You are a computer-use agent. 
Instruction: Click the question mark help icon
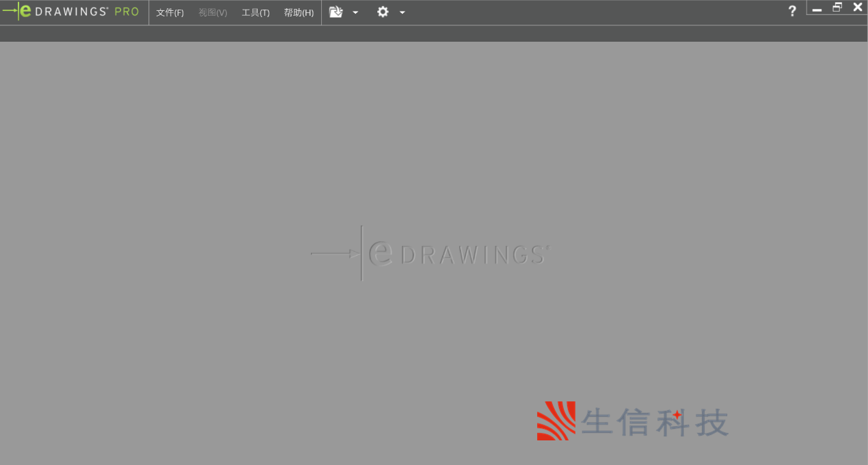(792, 11)
